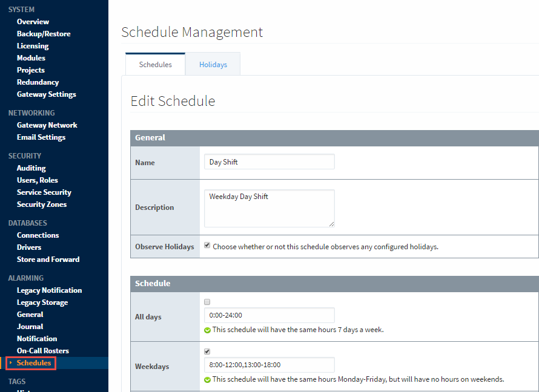Open Security Zones page
Image resolution: width=539 pixels, height=392 pixels.
(x=41, y=204)
